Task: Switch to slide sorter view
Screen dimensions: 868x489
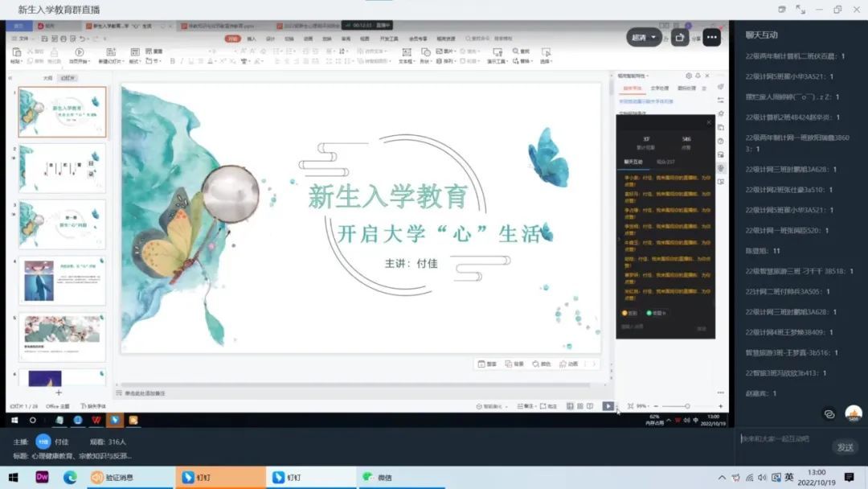Action: (580, 406)
